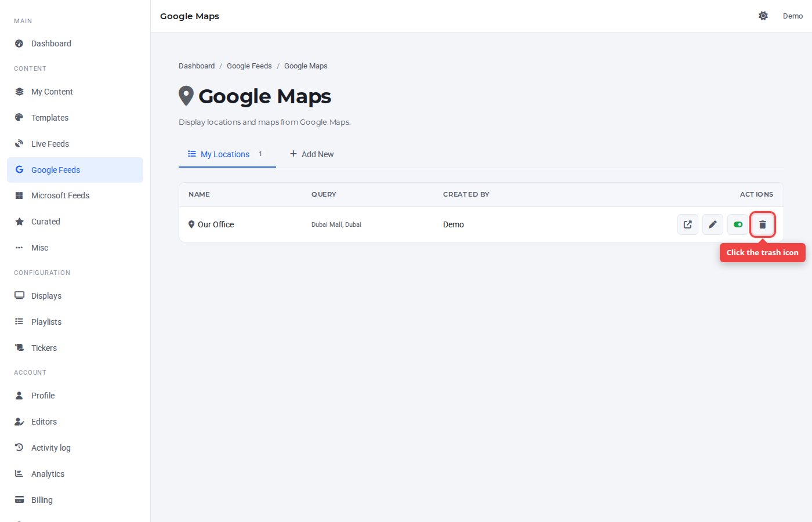Click the My Locations count badge
Screen dimensions: 812x522
[x=260, y=154]
